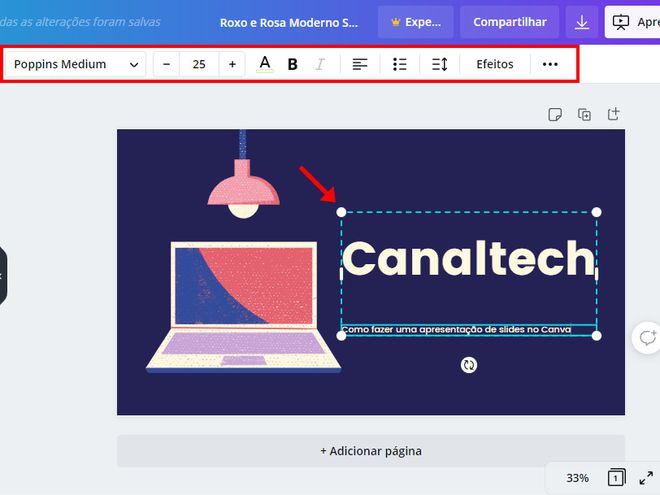Select the laptop illustration

coord(243,307)
